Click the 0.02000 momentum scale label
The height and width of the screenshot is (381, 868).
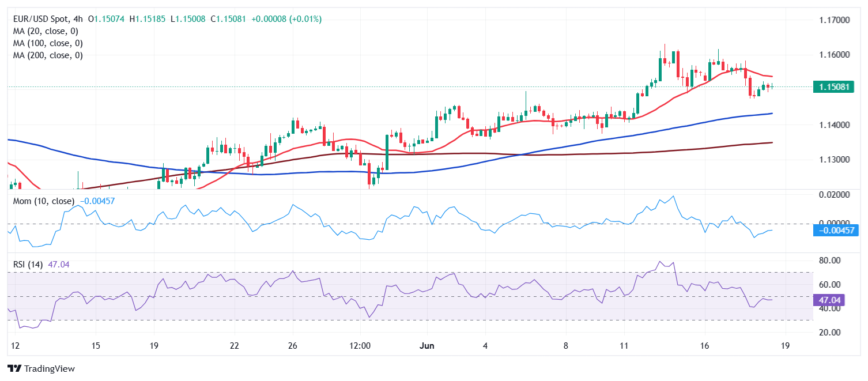pos(834,195)
